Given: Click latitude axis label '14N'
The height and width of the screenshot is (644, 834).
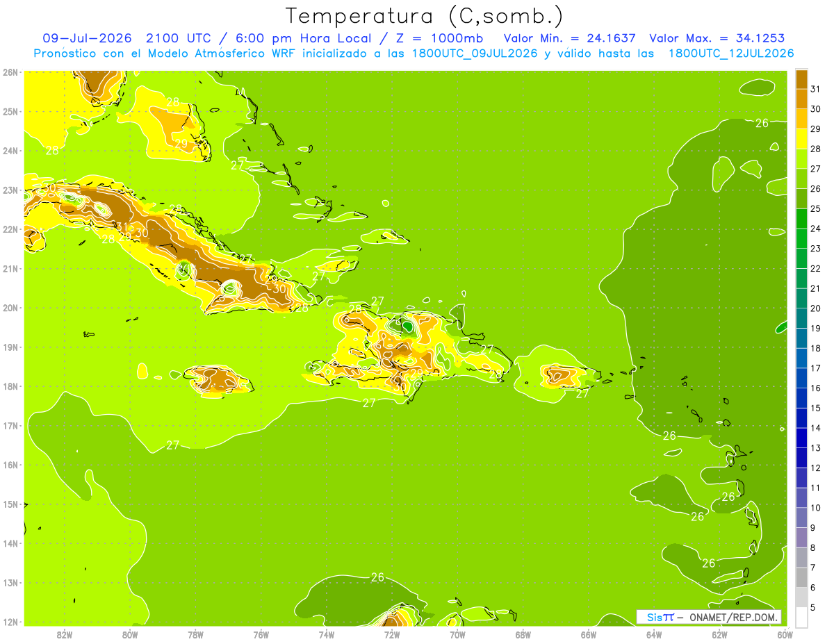Looking at the screenshot, I should [x=10, y=543].
